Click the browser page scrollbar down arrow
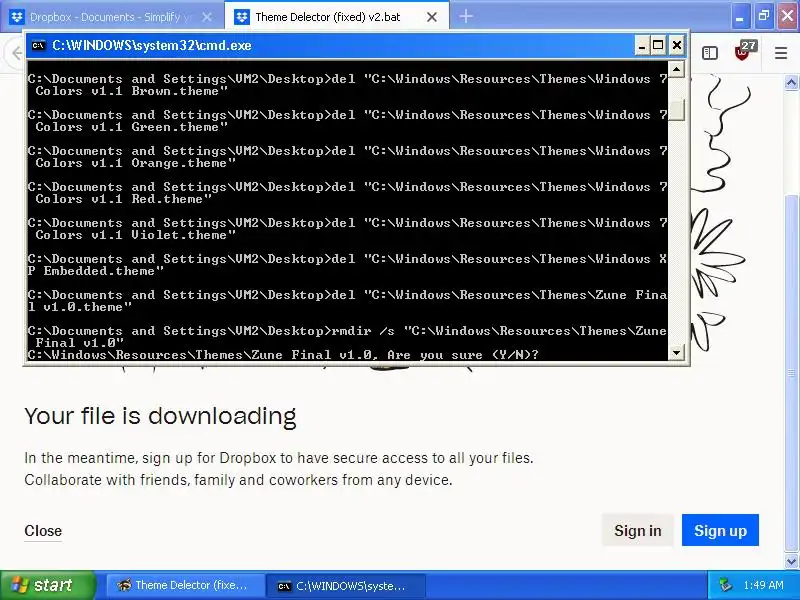The image size is (800, 600). (x=791, y=561)
